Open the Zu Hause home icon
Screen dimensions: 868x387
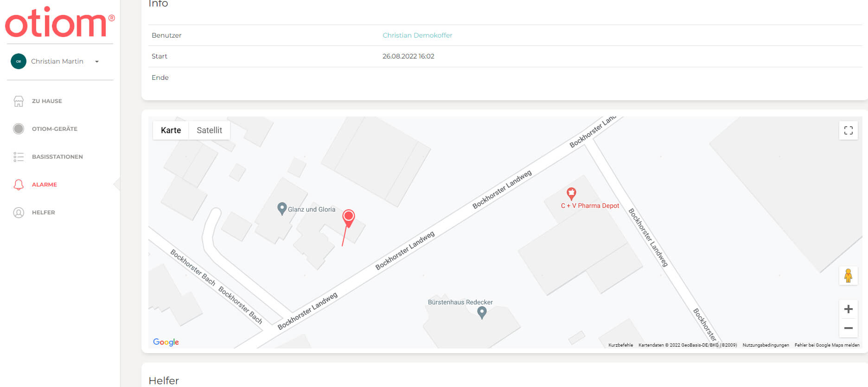(x=19, y=101)
